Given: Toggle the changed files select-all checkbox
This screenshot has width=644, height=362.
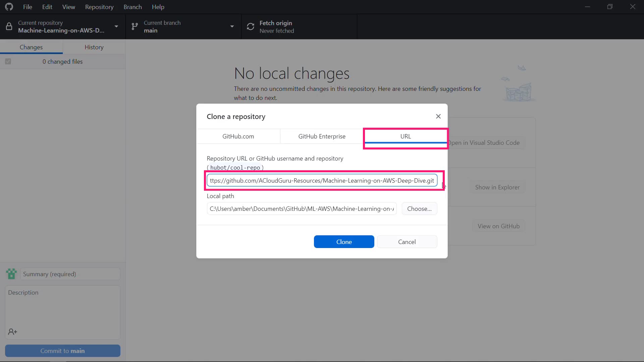Looking at the screenshot, I should coord(8,61).
